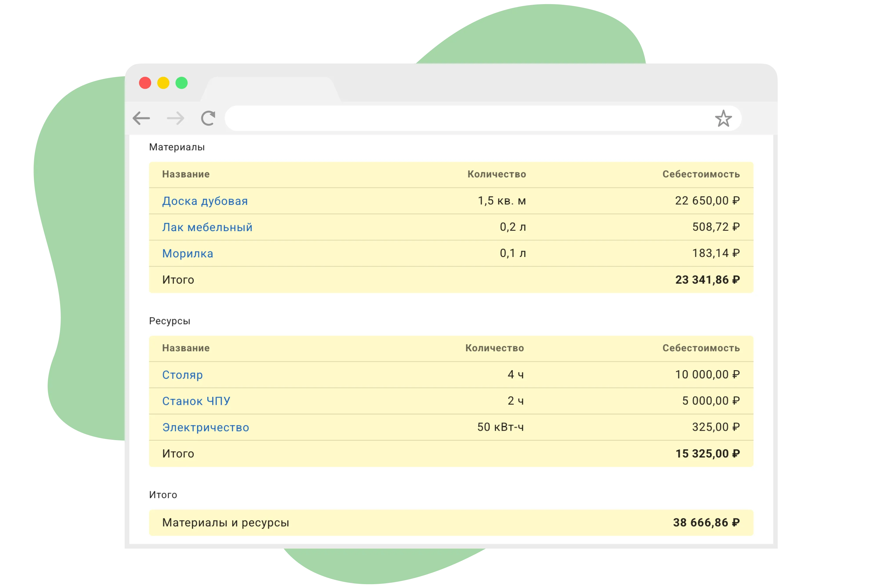Open the Морилка material link
This screenshot has width=882, height=588.
[x=188, y=253]
